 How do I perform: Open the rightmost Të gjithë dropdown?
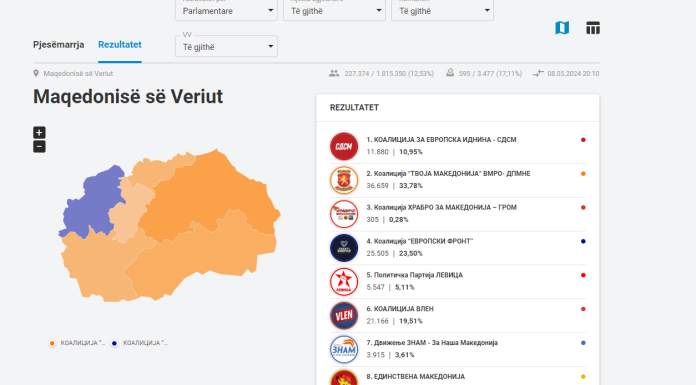point(443,11)
